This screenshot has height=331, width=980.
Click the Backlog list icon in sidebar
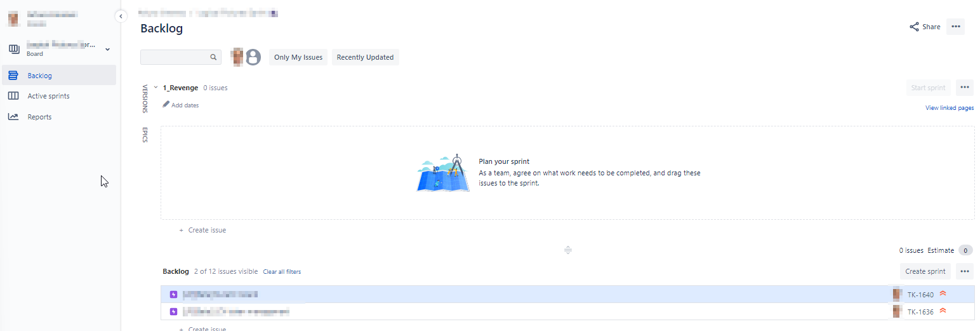click(x=13, y=76)
